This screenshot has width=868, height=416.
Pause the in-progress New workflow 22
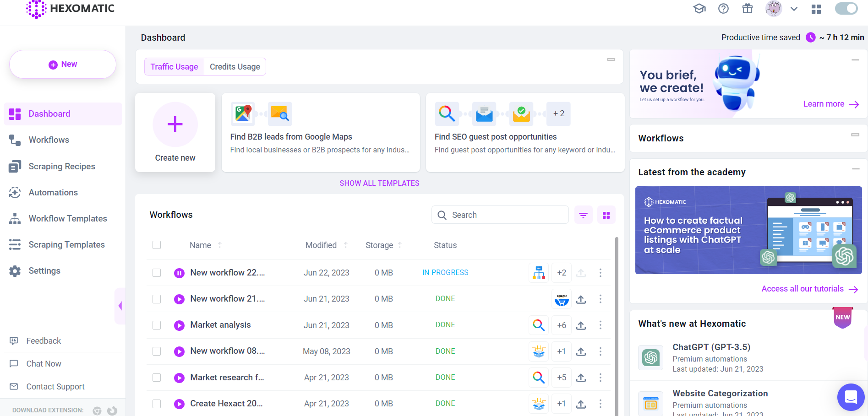pos(179,272)
